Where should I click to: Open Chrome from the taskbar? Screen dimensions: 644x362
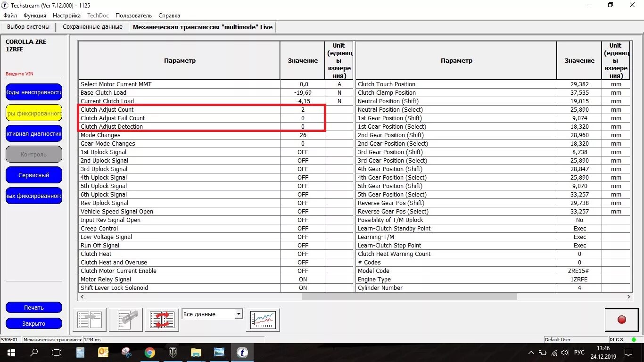[150, 353]
